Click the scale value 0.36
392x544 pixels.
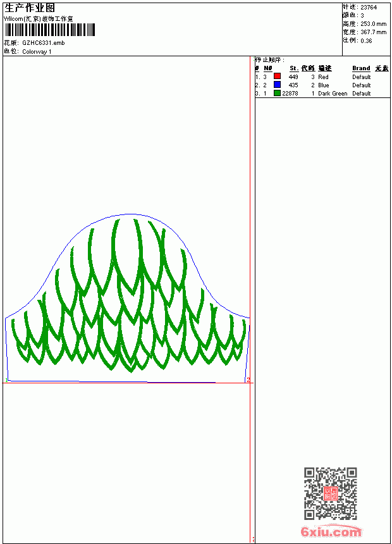pos(366,40)
